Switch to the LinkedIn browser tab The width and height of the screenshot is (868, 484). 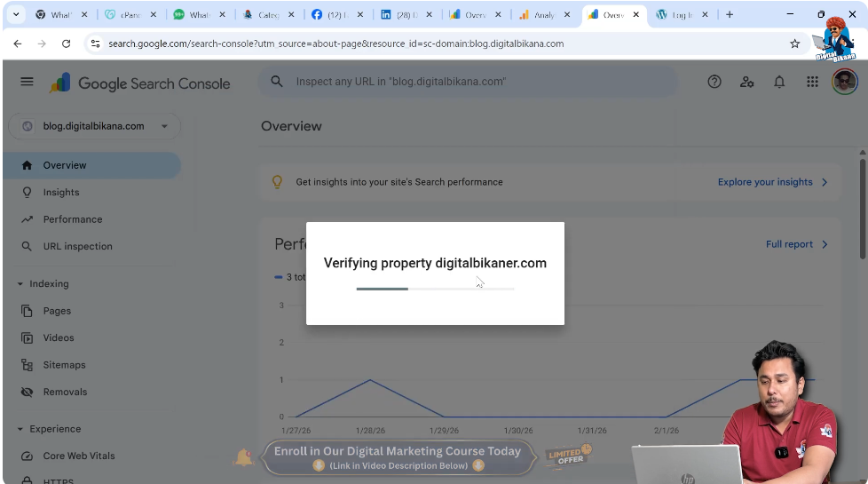tap(406, 15)
